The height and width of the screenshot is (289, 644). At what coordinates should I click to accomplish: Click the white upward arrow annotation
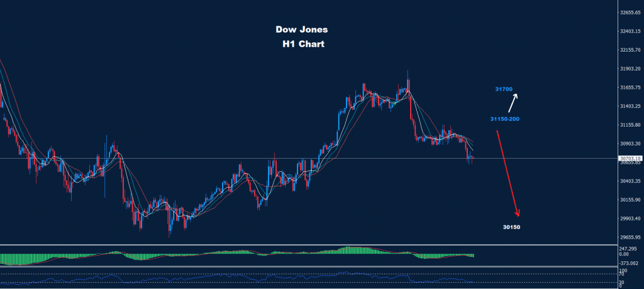513,103
